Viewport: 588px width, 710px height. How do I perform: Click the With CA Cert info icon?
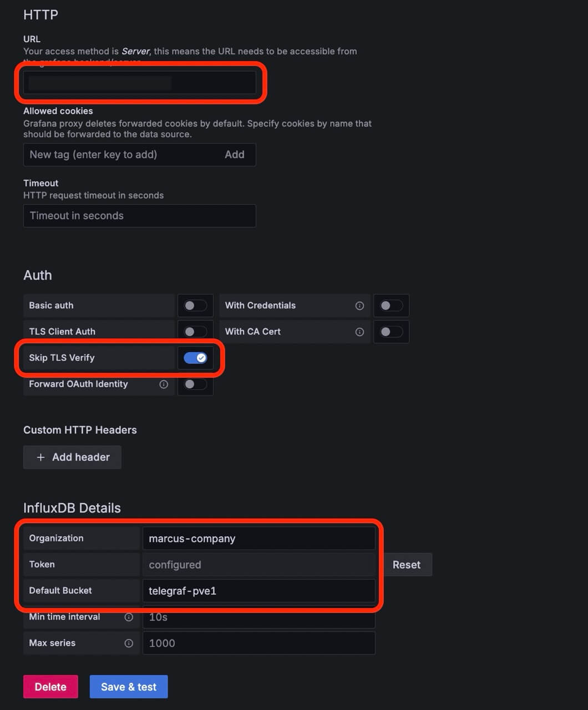click(x=359, y=332)
